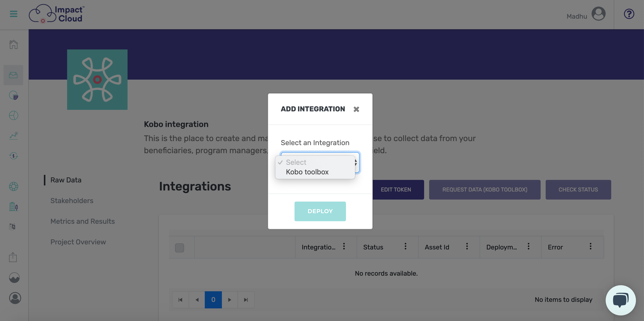Select page number 0
The height and width of the screenshot is (321, 644).
(x=213, y=300)
